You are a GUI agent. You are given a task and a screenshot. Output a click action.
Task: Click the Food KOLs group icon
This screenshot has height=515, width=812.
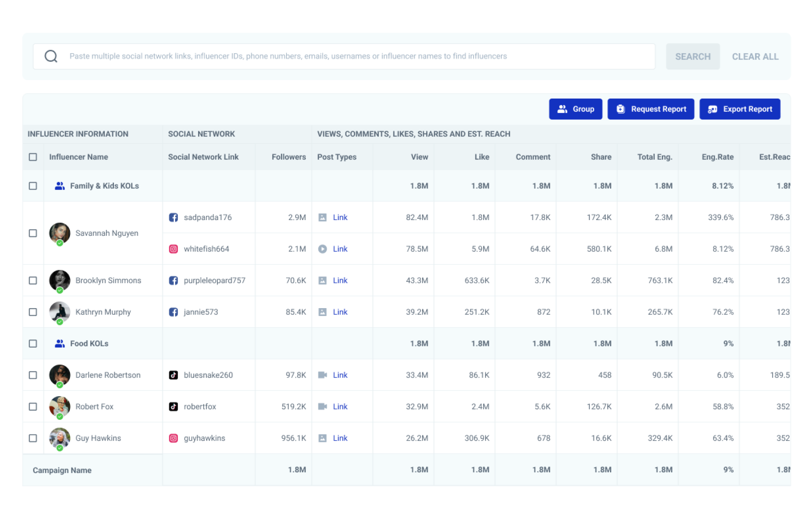60,344
